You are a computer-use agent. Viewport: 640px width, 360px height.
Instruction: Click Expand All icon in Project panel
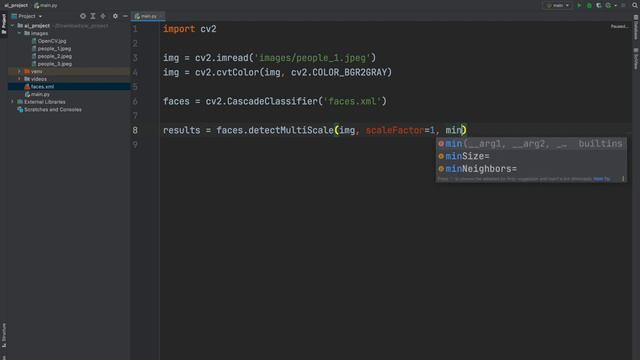pyautogui.click(x=93, y=16)
